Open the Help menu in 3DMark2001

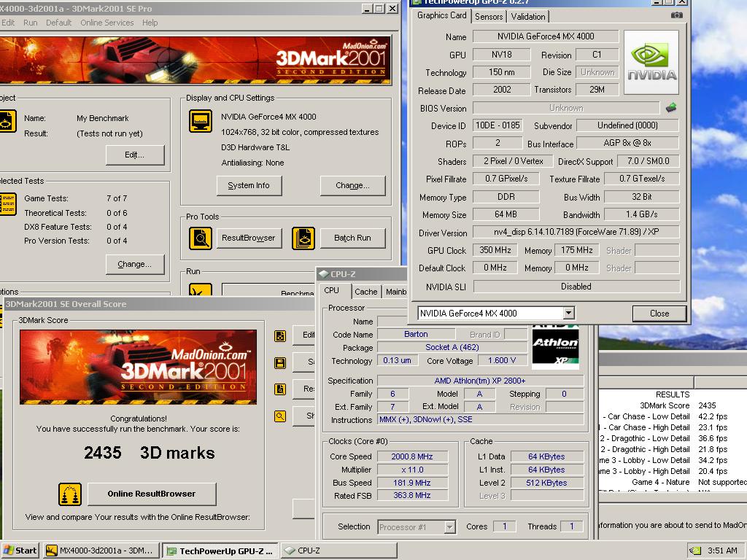click(150, 23)
